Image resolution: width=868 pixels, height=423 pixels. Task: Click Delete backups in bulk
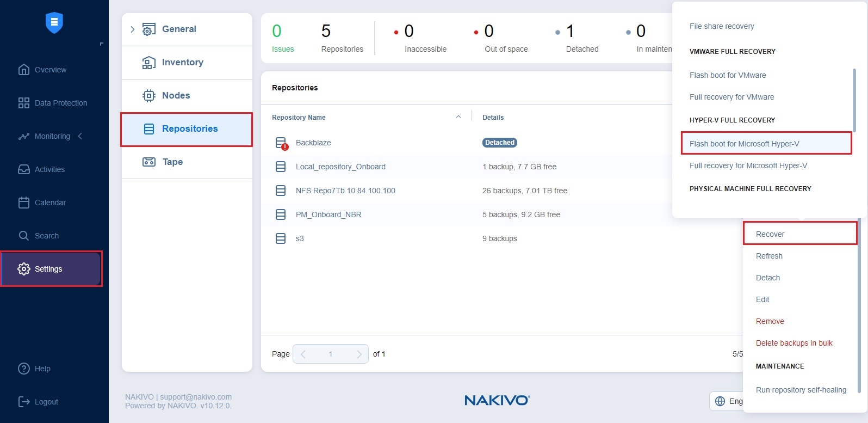[793, 343]
